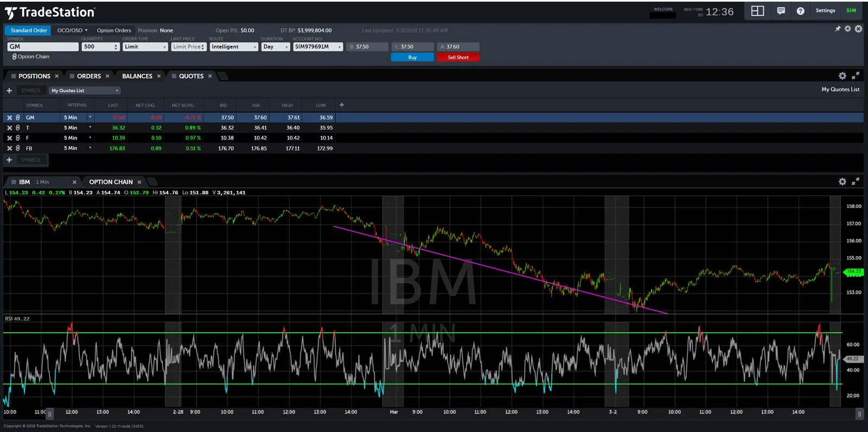The width and height of the screenshot is (868, 432).
Task: Open the workspace layout grid icon
Action: (x=757, y=11)
